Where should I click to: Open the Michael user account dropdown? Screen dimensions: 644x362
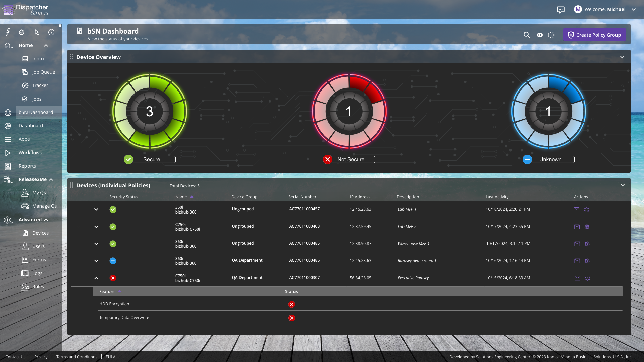click(605, 9)
